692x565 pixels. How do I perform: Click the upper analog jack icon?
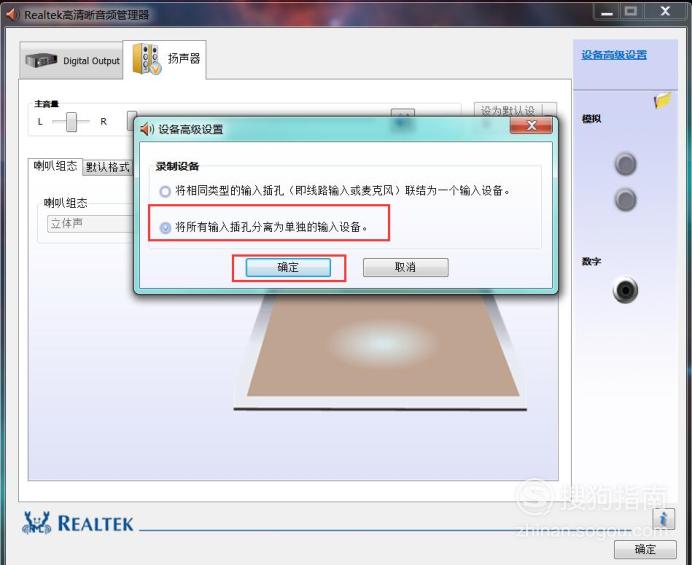(x=625, y=164)
